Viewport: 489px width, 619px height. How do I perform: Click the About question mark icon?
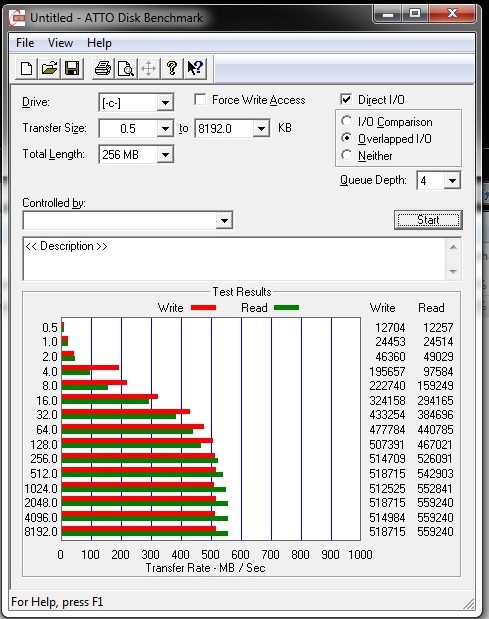coord(172,68)
